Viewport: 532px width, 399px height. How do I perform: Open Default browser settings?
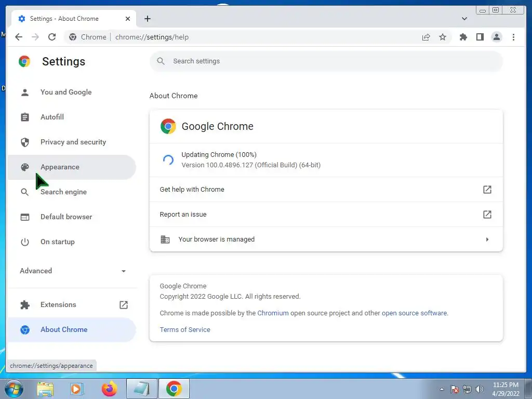coord(72,217)
